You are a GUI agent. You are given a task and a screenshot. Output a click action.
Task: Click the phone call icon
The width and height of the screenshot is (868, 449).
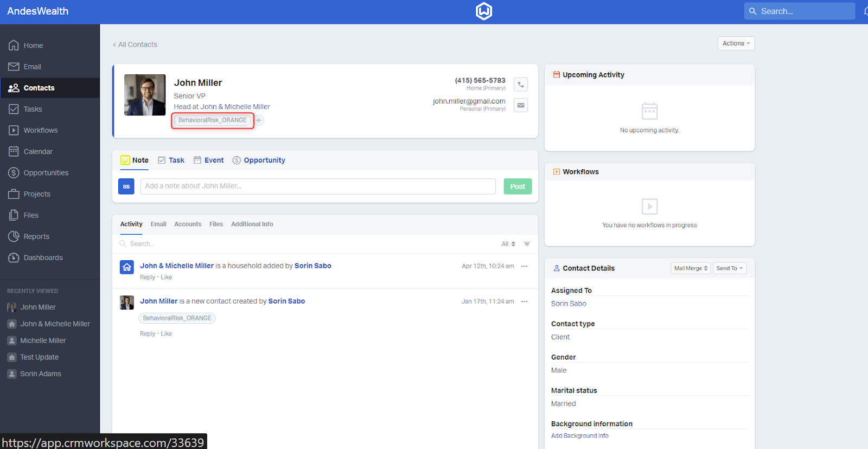[x=521, y=85]
